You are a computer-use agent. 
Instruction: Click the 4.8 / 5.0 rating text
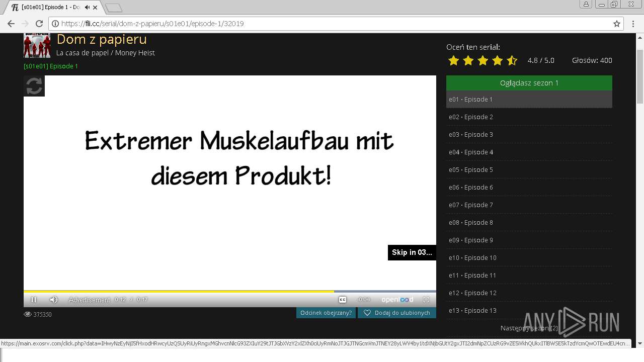(x=541, y=60)
